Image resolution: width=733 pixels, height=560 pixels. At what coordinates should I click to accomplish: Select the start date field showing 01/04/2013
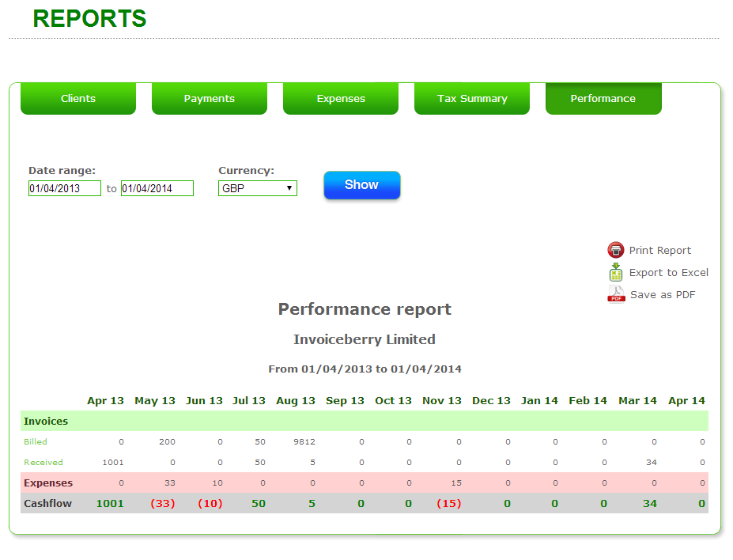pos(64,188)
